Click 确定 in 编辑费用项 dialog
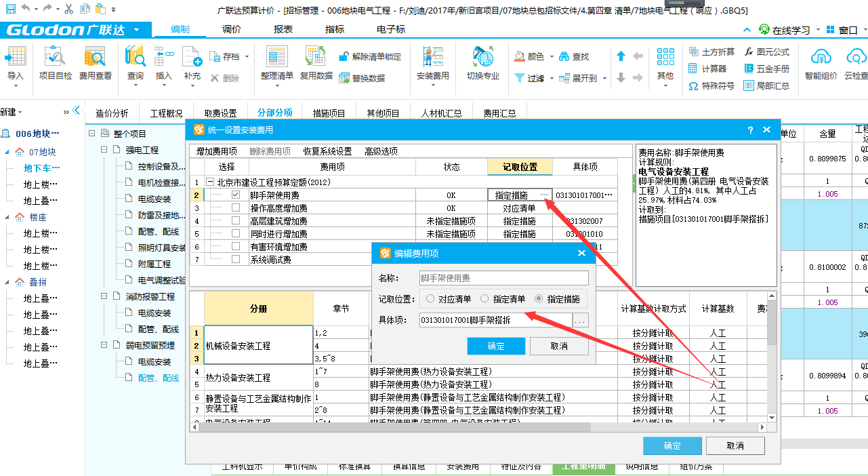 click(x=496, y=346)
